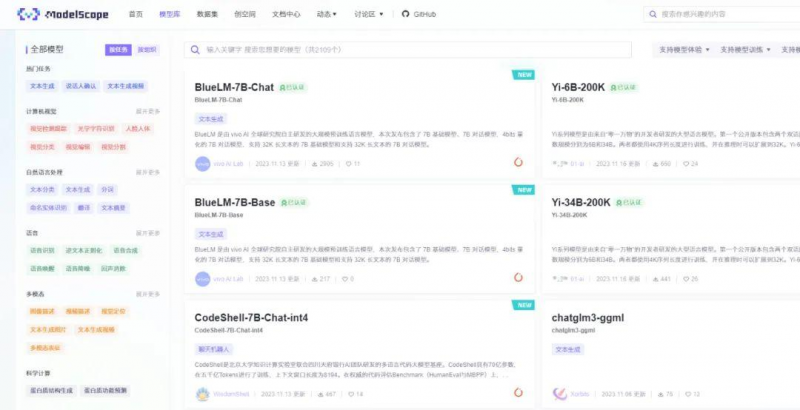Image resolution: width=800 pixels, height=410 pixels.
Task: Click the ModelScope logo
Action: 63,14
